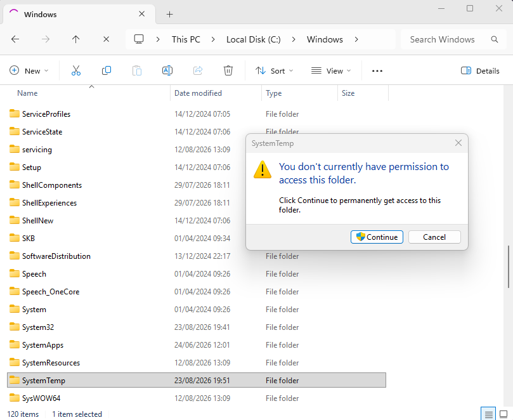Screen dimensions: 513x420
Task: Select the servicing folder name
Action: [37, 149]
